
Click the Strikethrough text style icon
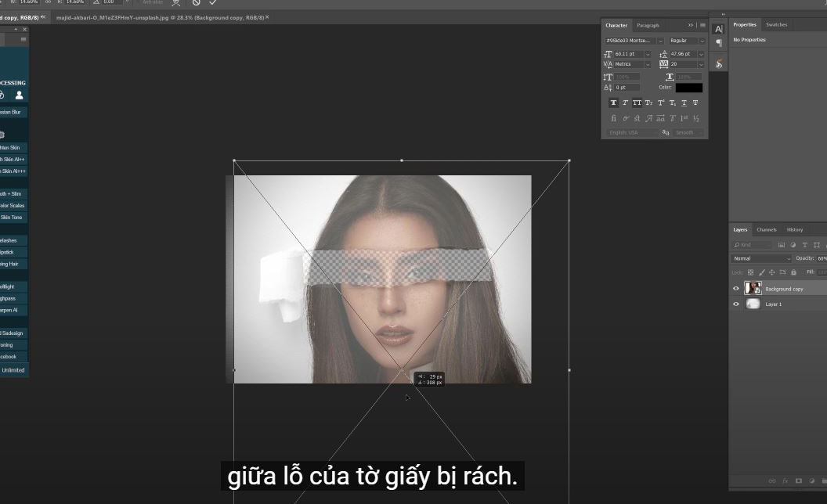pos(695,103)
